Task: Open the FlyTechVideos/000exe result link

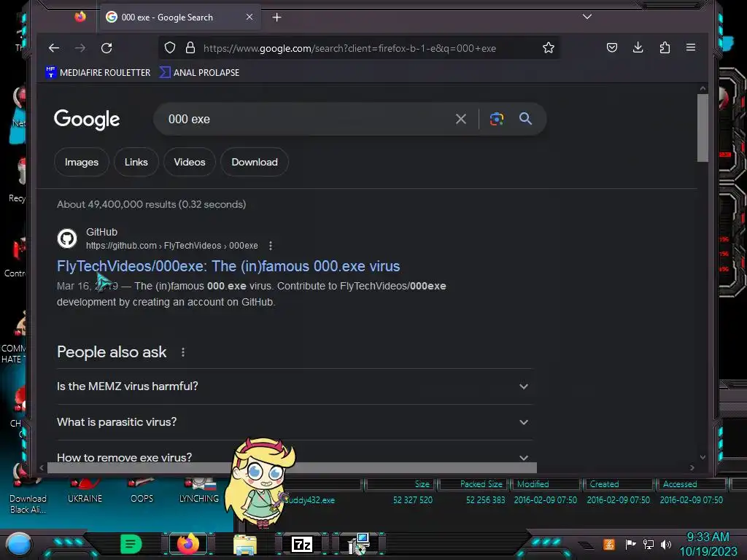Action: (x=228, y=266)
